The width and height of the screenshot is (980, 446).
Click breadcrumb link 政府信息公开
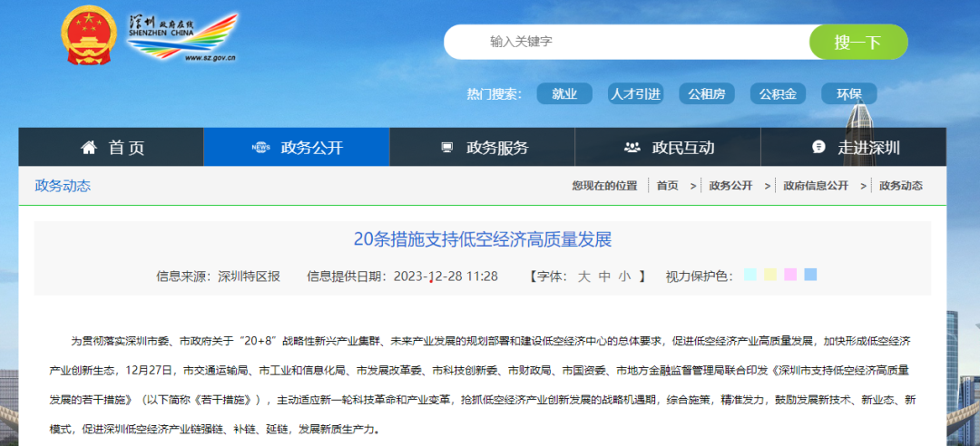click(816, 186)
